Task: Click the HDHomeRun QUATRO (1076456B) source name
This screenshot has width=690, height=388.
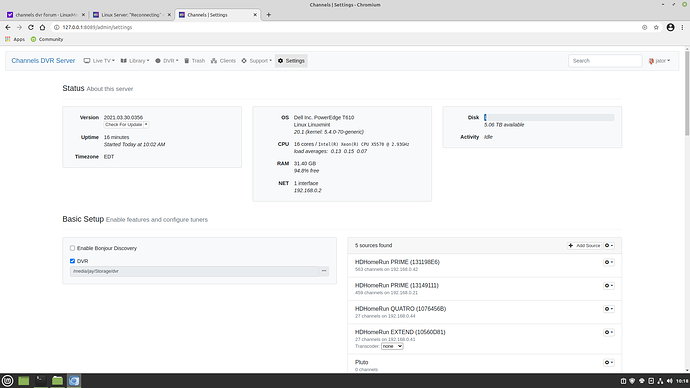Action: [x=400, y=309]
